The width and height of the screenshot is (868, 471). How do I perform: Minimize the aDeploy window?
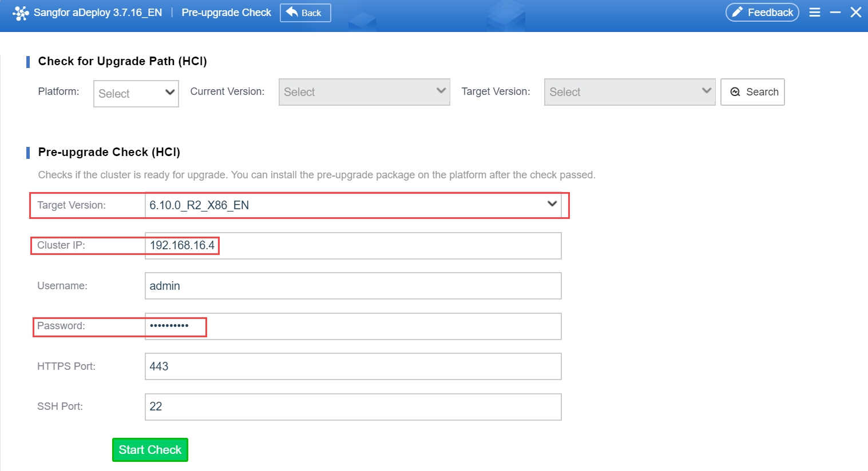[835, 13]
